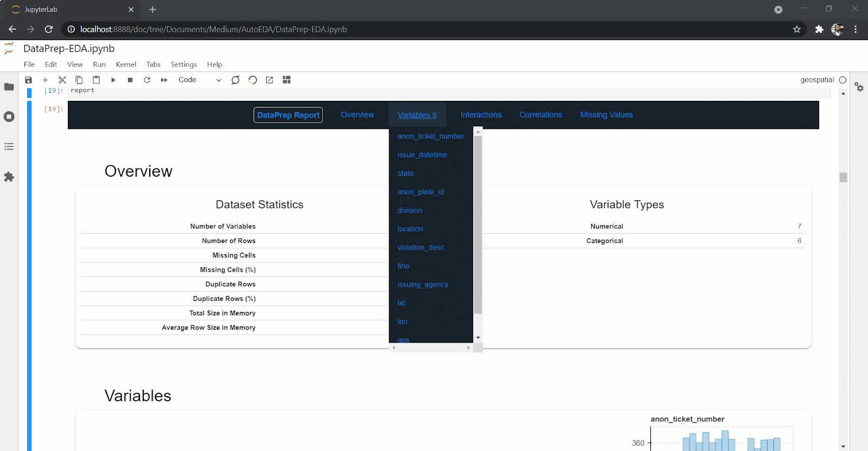Select violation_desc in the variables list
Viewport: 868px width, 451px height.
[x=421, y=247]
